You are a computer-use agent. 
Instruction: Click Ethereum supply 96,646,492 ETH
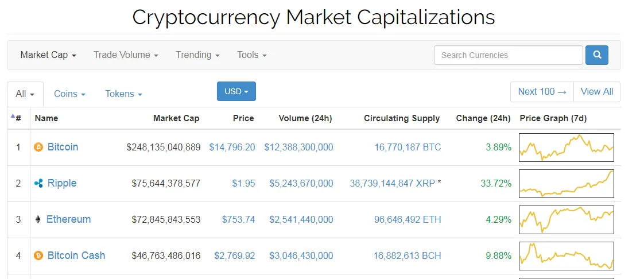(x=408, y=219)
